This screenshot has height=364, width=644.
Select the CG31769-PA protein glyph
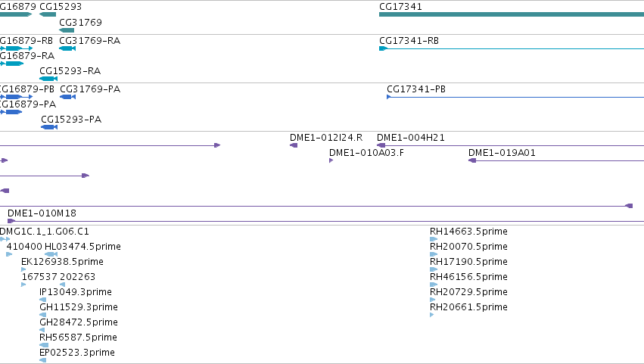pyautogui.click(x=68, y=97)
